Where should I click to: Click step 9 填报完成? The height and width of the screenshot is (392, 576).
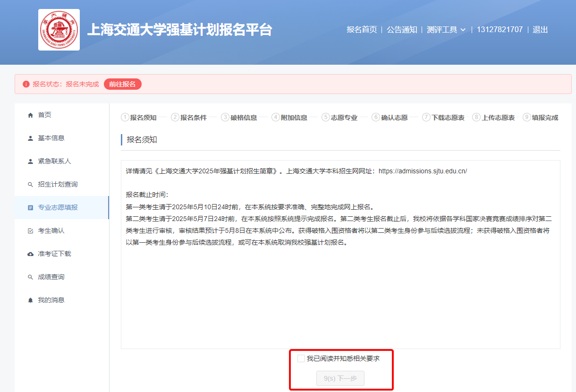click(x=541, y=118)
